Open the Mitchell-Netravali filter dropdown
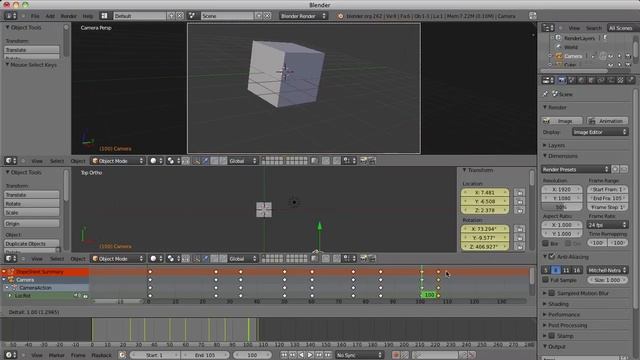Screen dimensions: 640x360 (607, 270)
